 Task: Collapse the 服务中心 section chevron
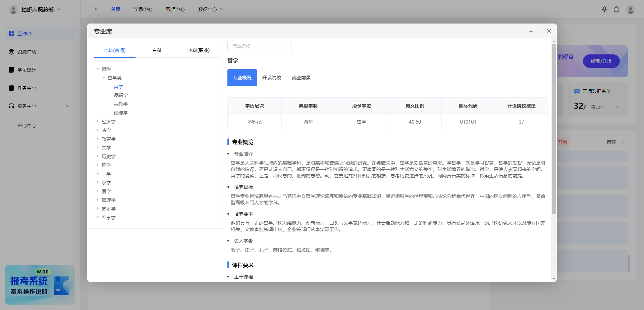pyautogui.click(x=67, y=106)
